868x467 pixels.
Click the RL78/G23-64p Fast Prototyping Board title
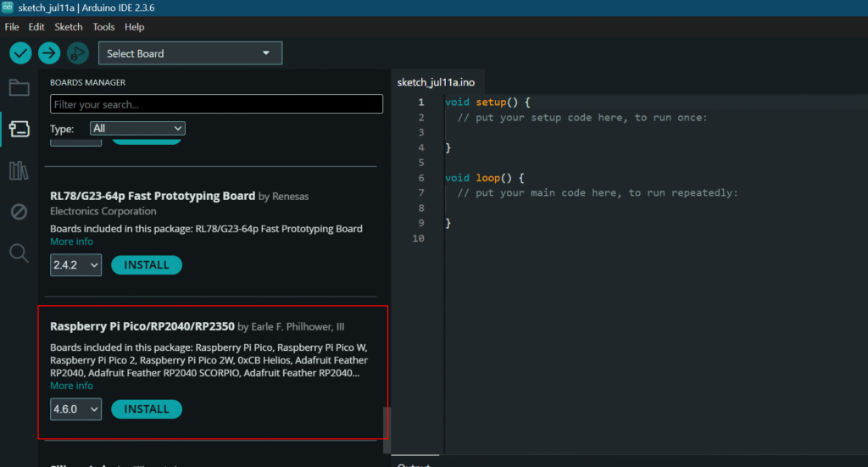tap(153, 196)
